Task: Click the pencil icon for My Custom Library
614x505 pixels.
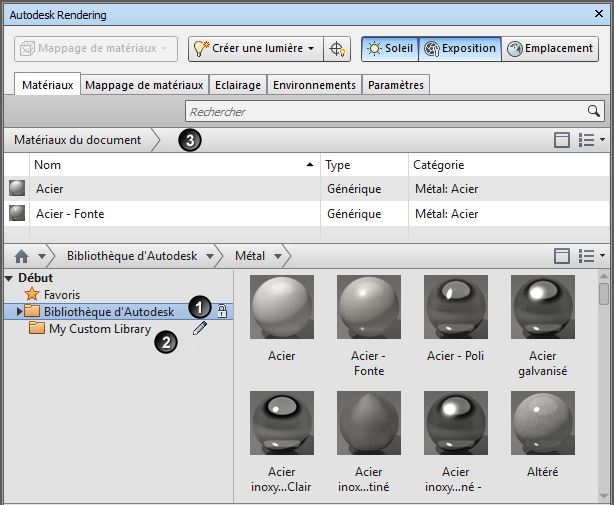Action: (x=200, y=328)
